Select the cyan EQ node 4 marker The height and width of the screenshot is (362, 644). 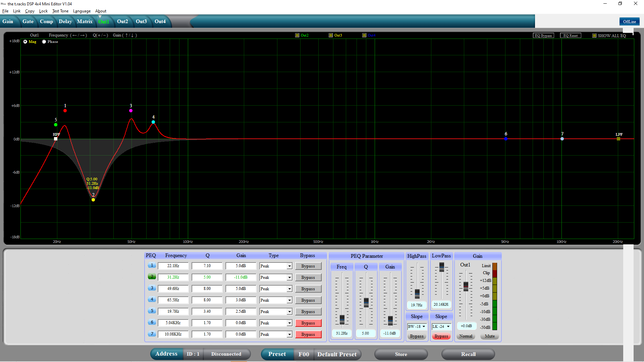pyautogui.click(x=153, y=122)
